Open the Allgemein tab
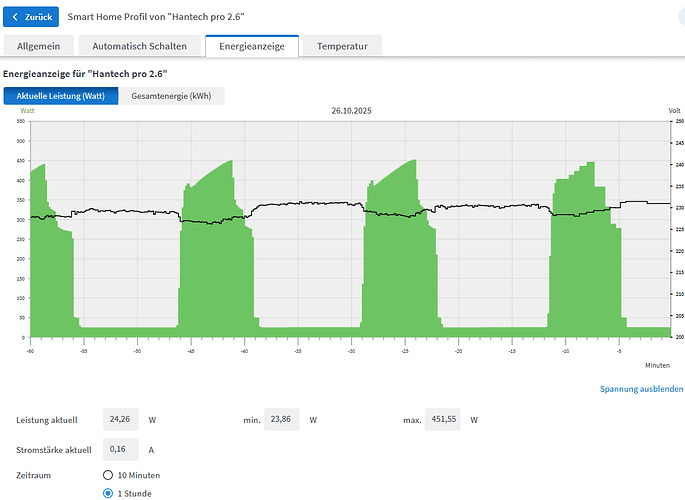 coord(38,47)
